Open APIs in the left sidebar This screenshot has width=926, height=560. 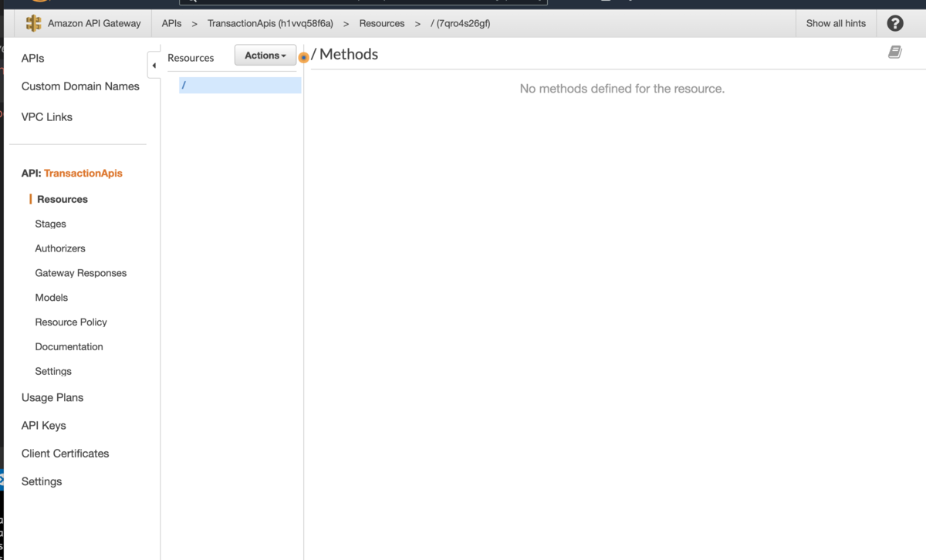pyautogui.click(x=33, y=59)
